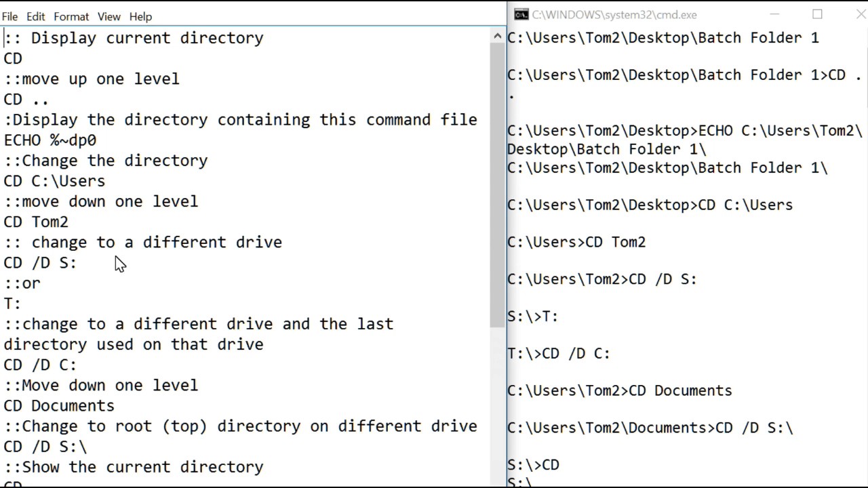The width and height of the screenshot is (868, 488).
Task: Click the 'CD C:\Users' line in Notepad
Action: (x=54, y=181)
